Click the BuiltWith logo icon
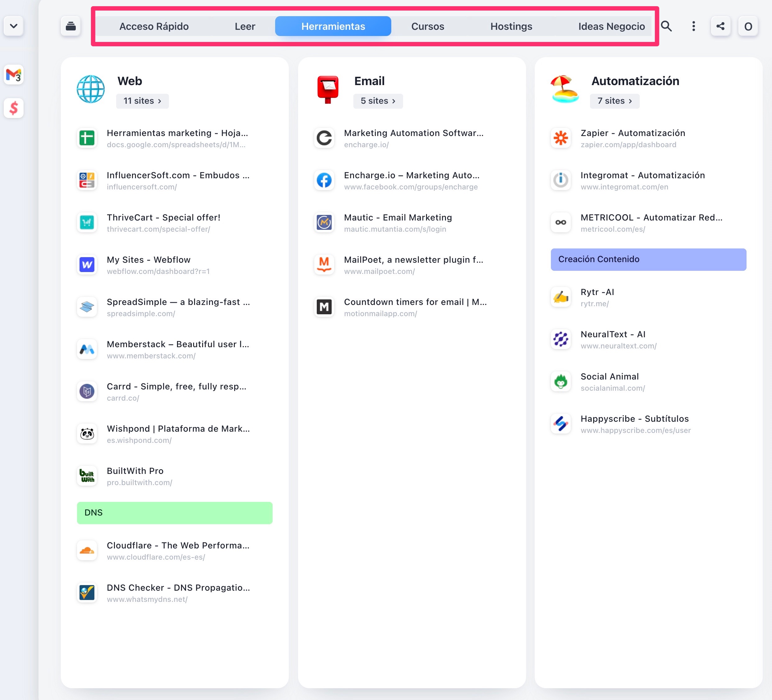This screenshot has height=700, width=772. [x=87, y=476]
